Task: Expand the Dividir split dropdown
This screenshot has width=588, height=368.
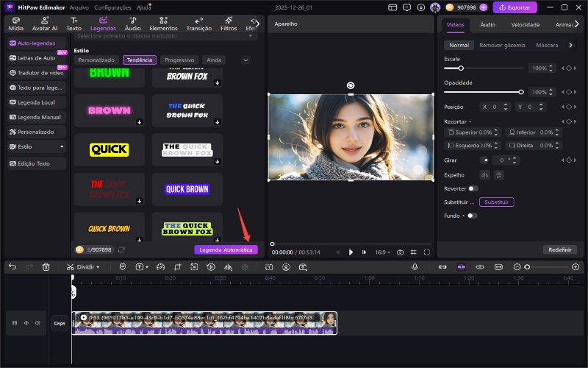Action: click(98, 266)
